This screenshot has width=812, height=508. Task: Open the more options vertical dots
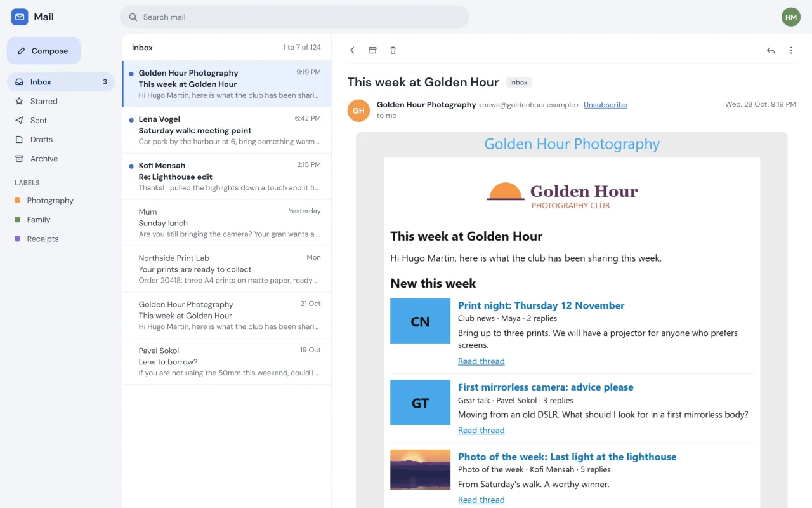[x=791, y=50]
